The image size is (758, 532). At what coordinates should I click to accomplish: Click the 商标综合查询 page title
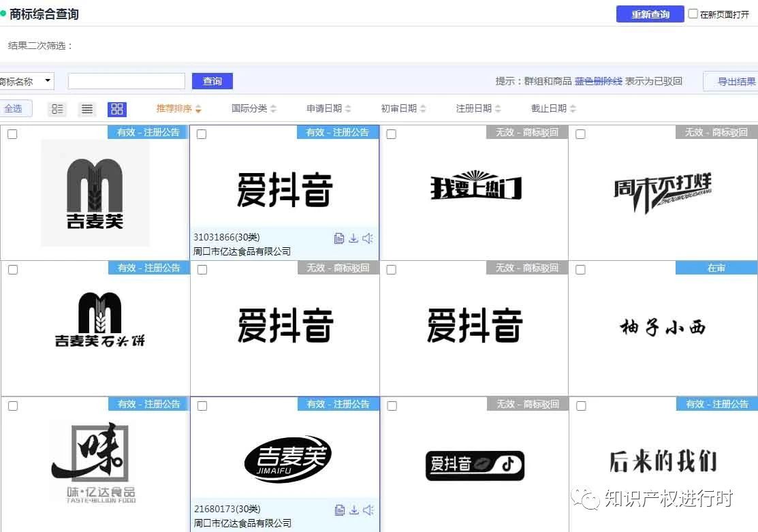click(44, 14)
